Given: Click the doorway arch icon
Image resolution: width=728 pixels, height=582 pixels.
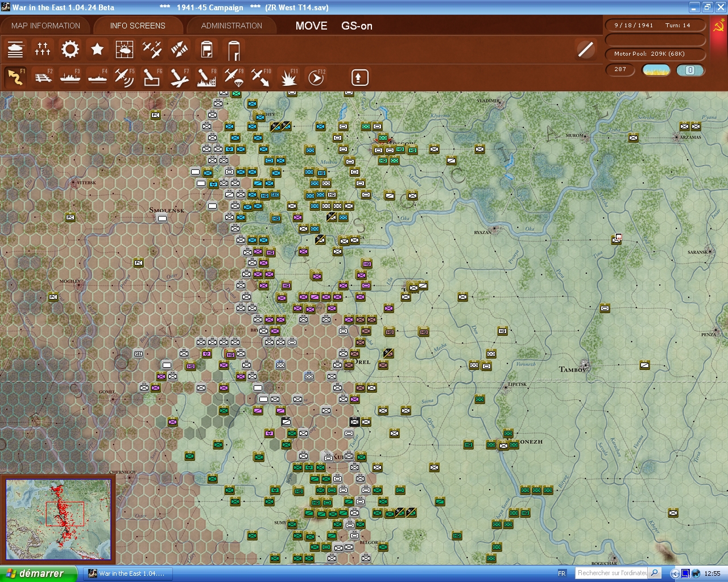Looking at the screenshot, I should 234,49.
